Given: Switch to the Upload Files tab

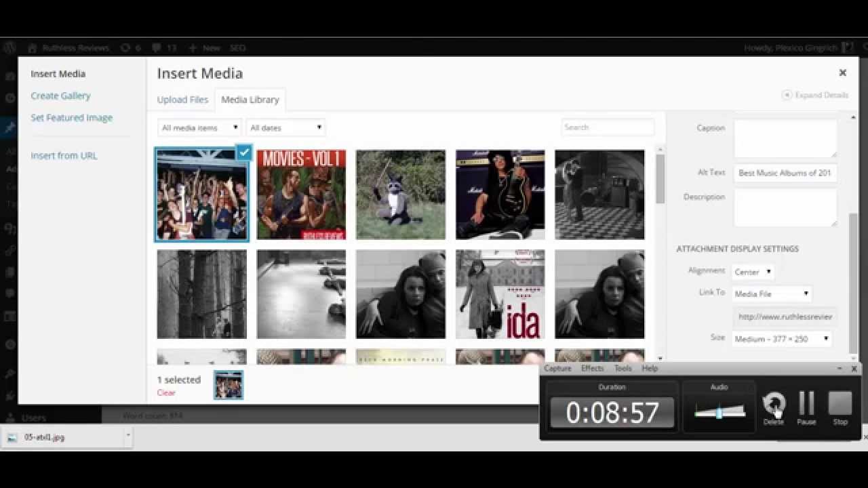Looking at the screenshot, I should pos(182,100).
